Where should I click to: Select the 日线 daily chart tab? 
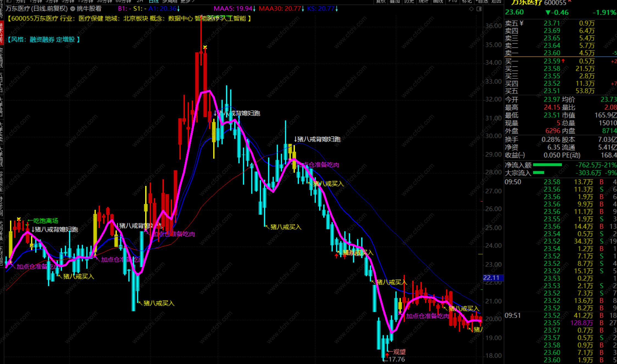tap(154, 1)
